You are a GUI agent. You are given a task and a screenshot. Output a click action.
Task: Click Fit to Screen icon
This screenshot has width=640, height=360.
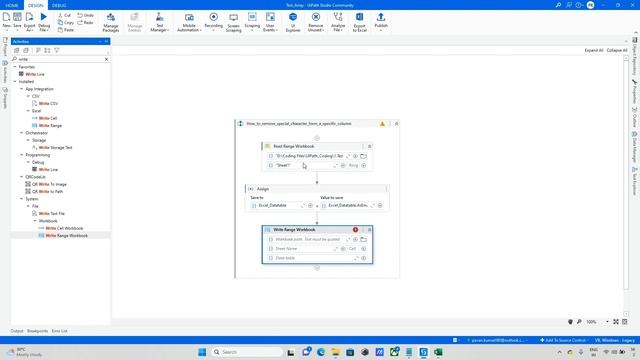[x=616, y=322]
